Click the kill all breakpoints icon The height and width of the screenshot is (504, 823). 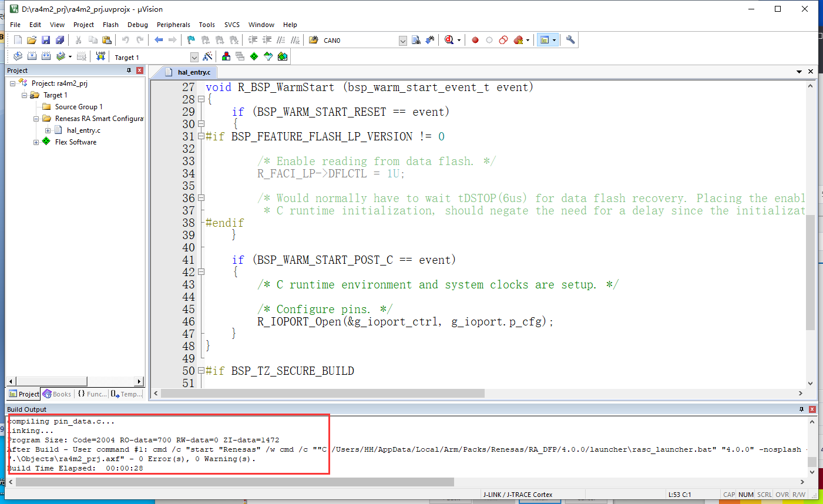pos(518,40)
